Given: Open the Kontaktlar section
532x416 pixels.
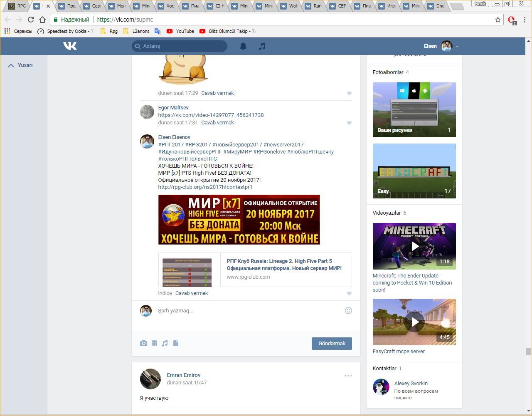Looking at the screenshot, I should [384, 369].
